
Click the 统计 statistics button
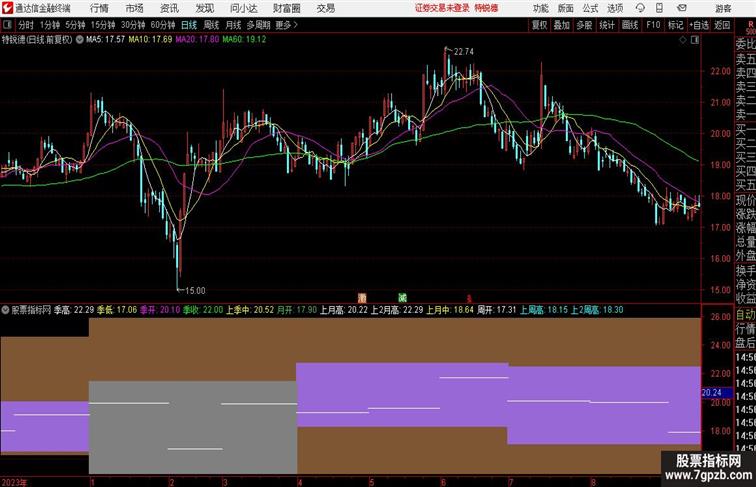click(607, 25)
